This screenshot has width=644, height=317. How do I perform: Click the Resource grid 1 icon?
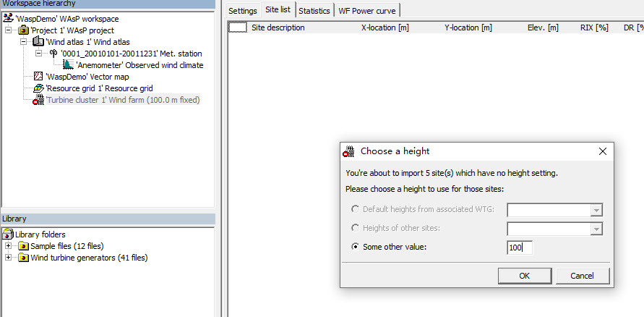(x=38, y=88)
